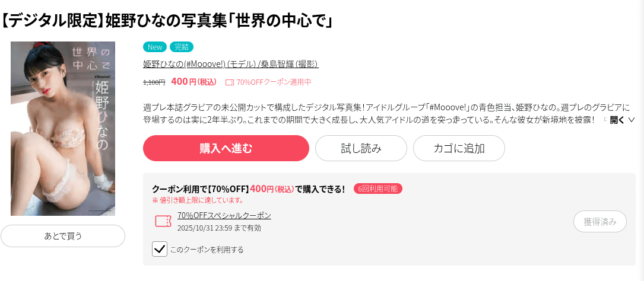This screenshot has width=644, height=281.
Task: Expand the description with the 開く chevron
Action: [622, 120]
